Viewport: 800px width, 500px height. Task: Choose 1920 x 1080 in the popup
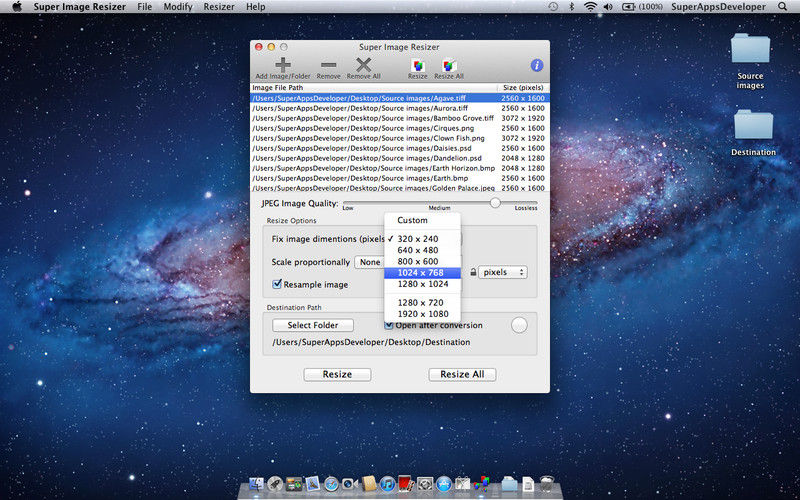pos(422,314)
